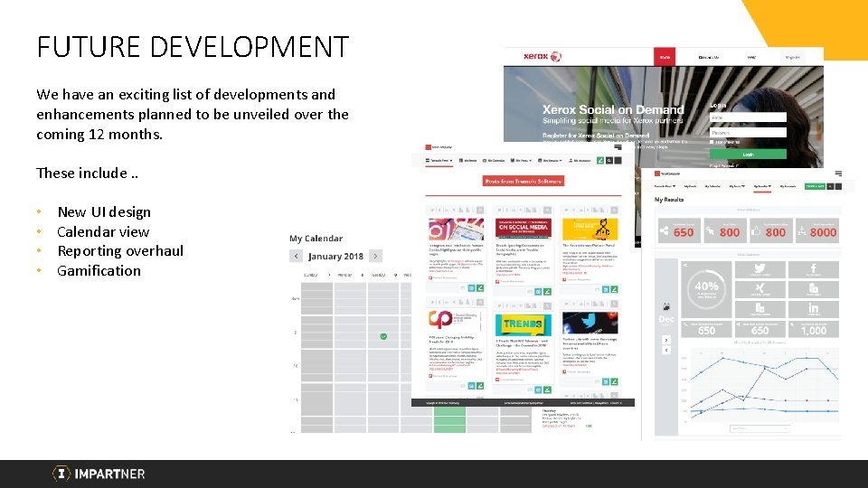Click blue schedule icon on ON SOCIAL MEDIA card

coord(538,292)
